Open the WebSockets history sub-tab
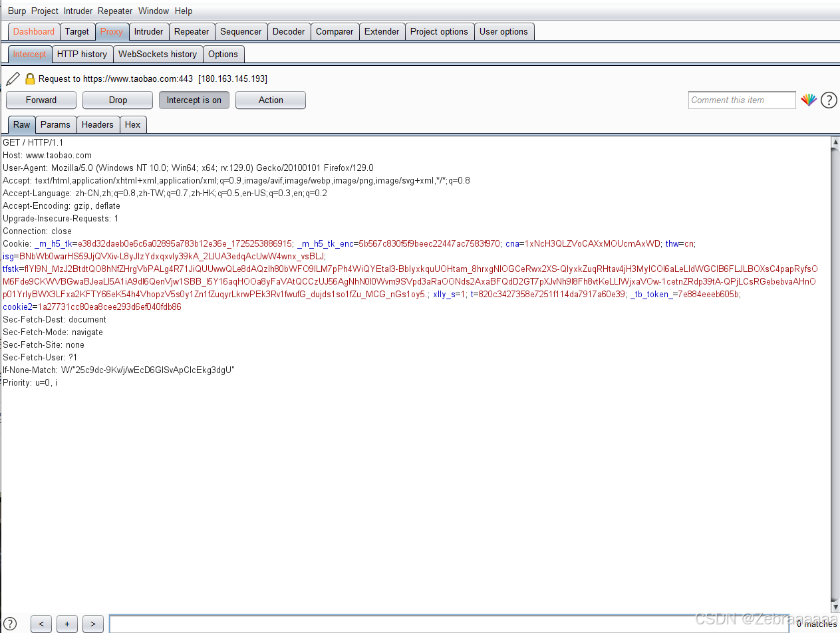Image resolution: width=840 pixels, height=633 pixels. 158,54
